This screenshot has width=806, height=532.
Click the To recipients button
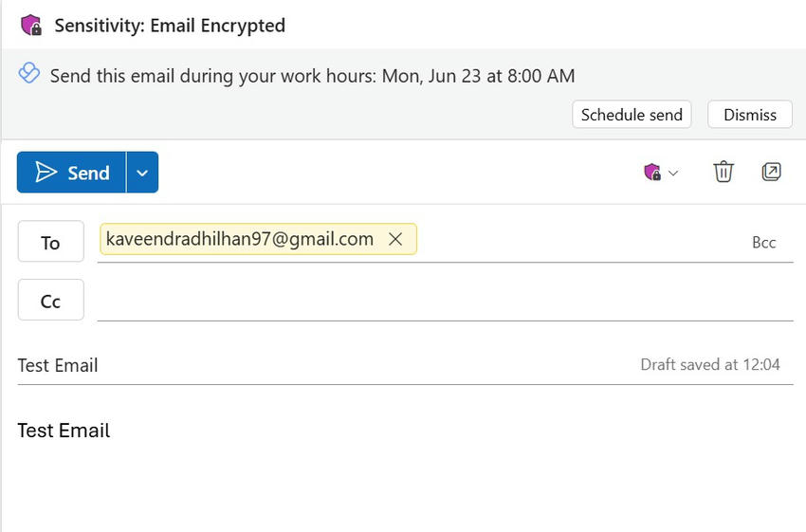click(50, 243)
